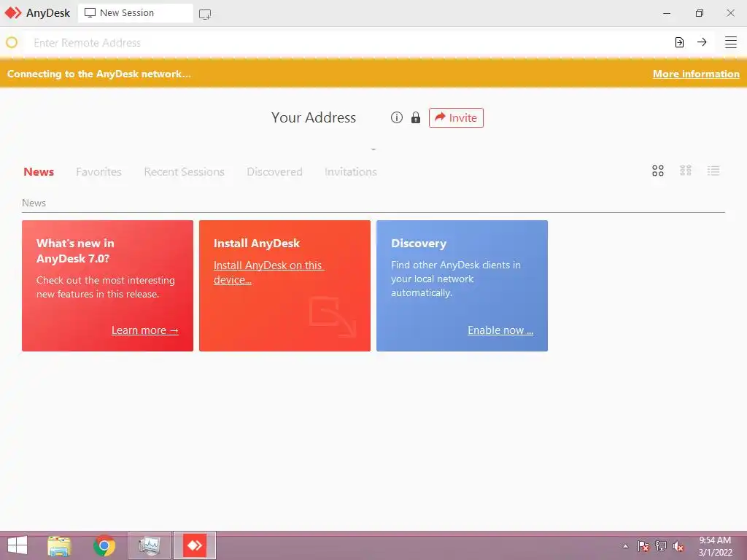Open the new session tab icon
The height and width of the screenshot is (560, 747).
click(205, 15)
